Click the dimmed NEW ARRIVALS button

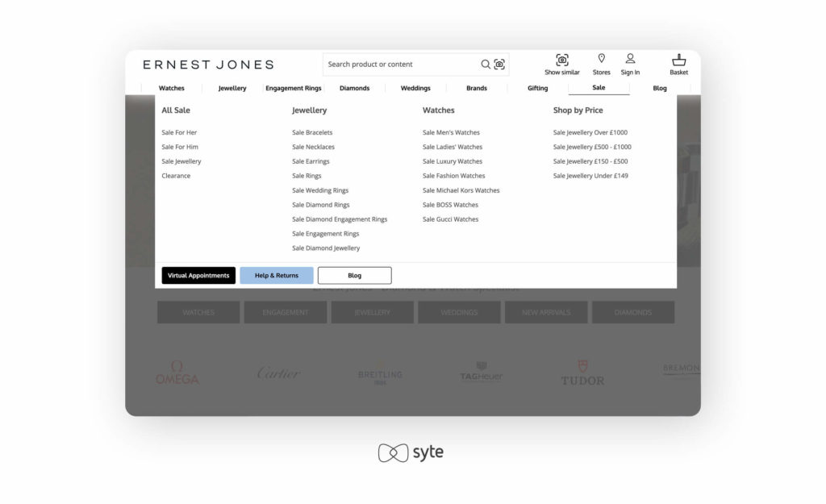pyautogui.click(x=546, y=312)
